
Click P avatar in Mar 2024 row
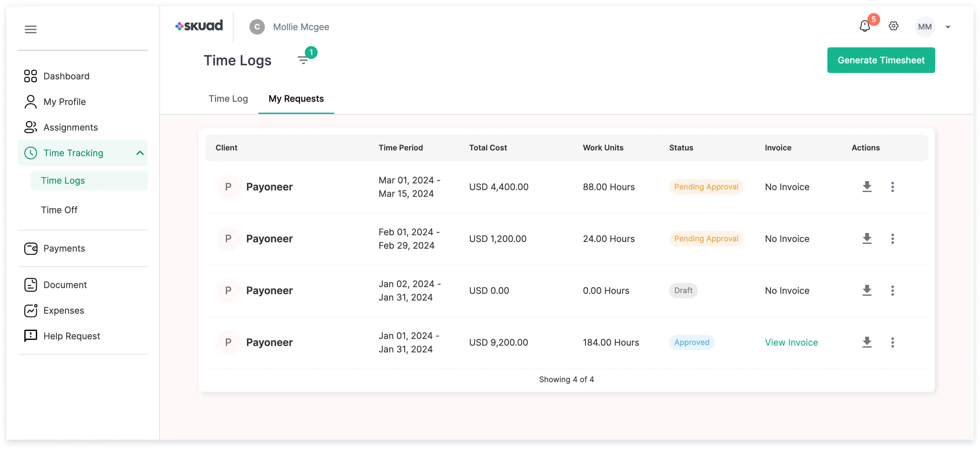tap(228, 187)
